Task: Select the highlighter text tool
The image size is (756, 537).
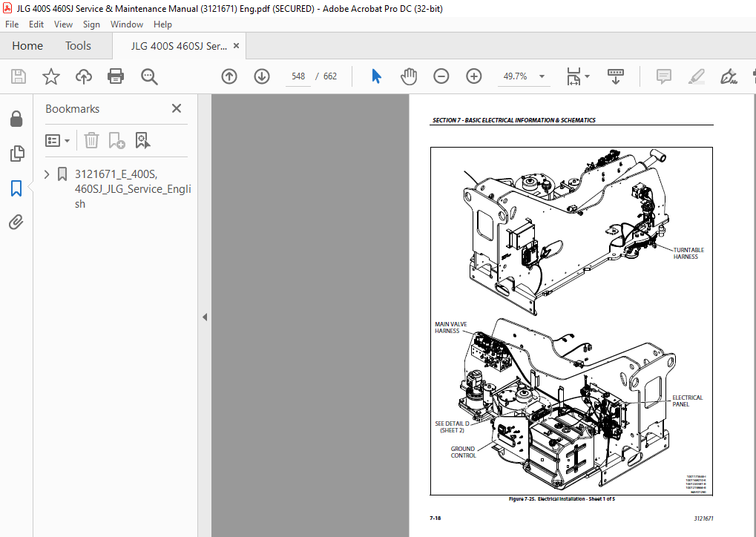Action: coord(696,76)
